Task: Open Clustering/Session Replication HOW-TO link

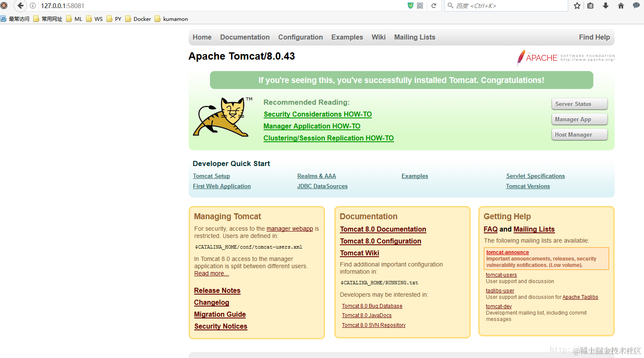Action: coord(328,138)
